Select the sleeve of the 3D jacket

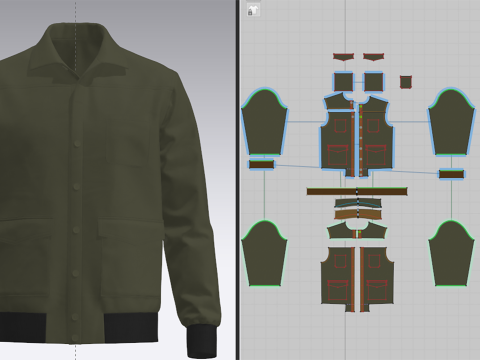[x=190, y=200]
